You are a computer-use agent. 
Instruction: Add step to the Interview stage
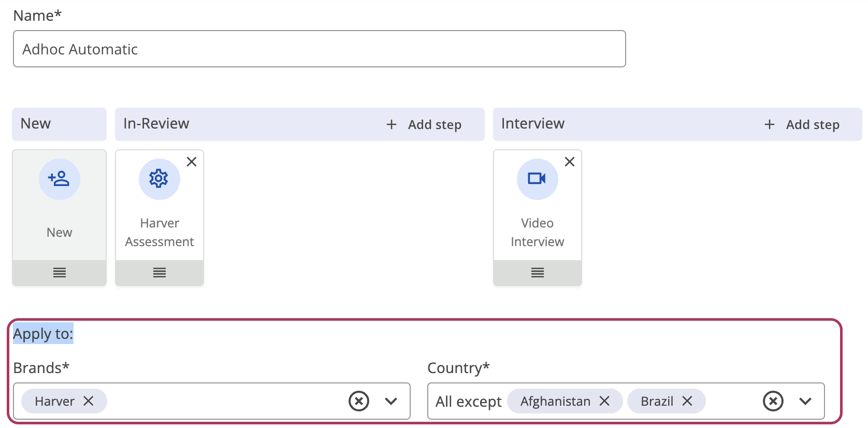tap(802, 124)
